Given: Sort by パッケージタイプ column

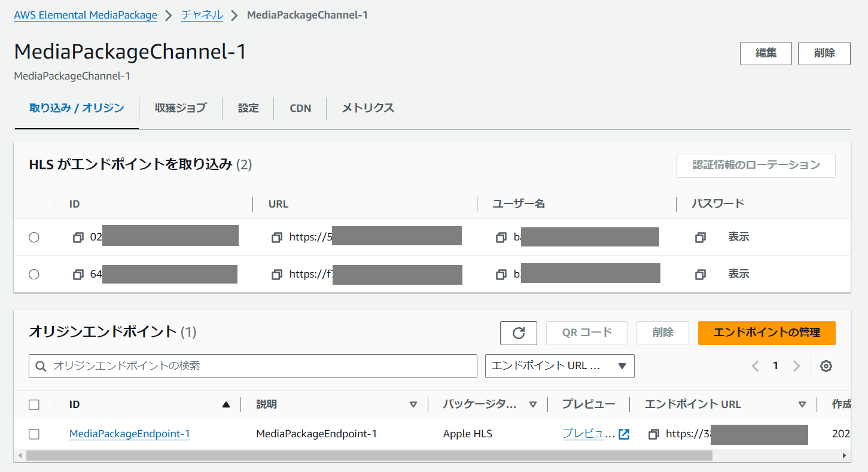Looking at the screenshot, I should [x=532, y=405].
